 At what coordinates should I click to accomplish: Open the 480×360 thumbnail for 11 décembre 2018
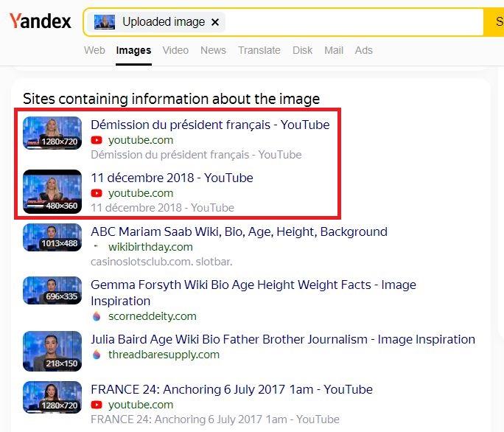click(x=52, y=192)
